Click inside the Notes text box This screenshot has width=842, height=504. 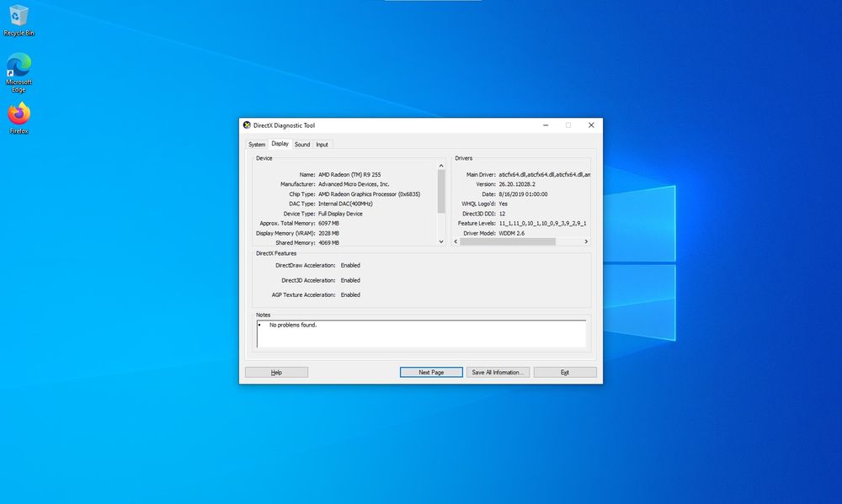click(422, 334)
